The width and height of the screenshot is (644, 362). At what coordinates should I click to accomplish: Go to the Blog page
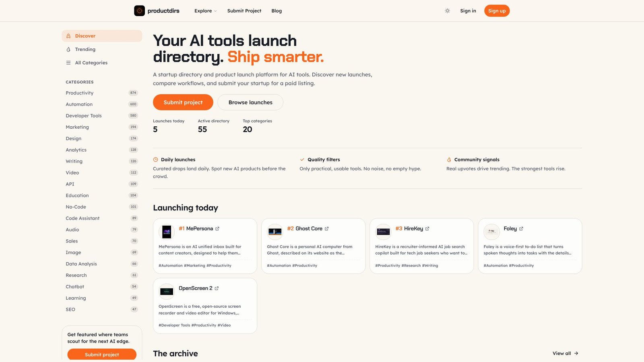277,11
